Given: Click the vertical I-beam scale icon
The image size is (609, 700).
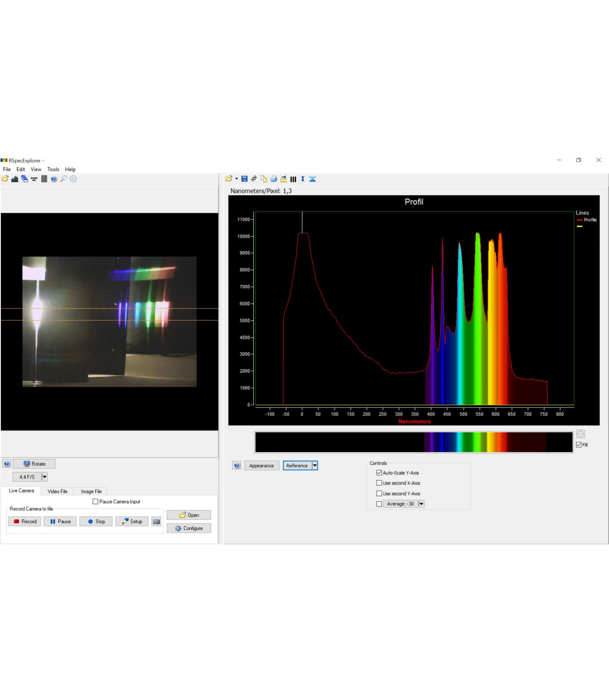Looking at the screenshot, I should (x=303, y=179).
